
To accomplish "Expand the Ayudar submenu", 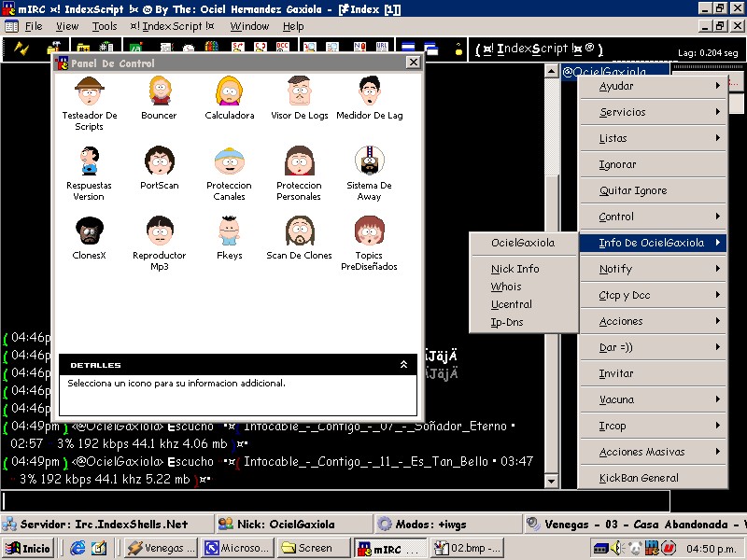I will (x=654, y=86).
